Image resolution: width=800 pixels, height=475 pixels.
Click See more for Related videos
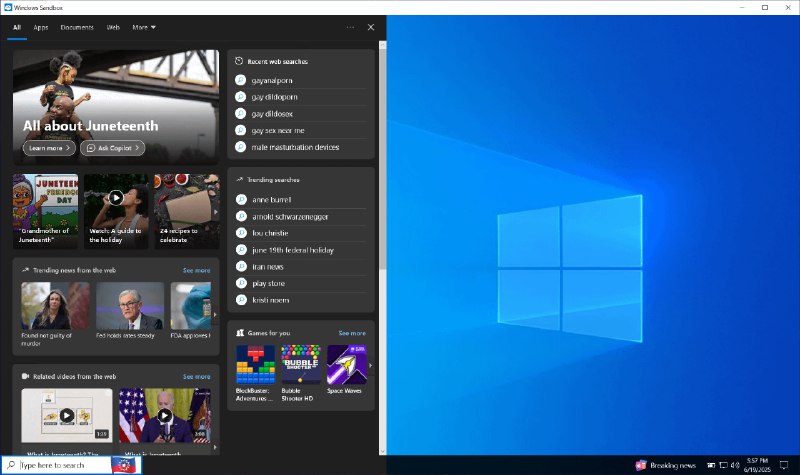[x=196, y=377]
